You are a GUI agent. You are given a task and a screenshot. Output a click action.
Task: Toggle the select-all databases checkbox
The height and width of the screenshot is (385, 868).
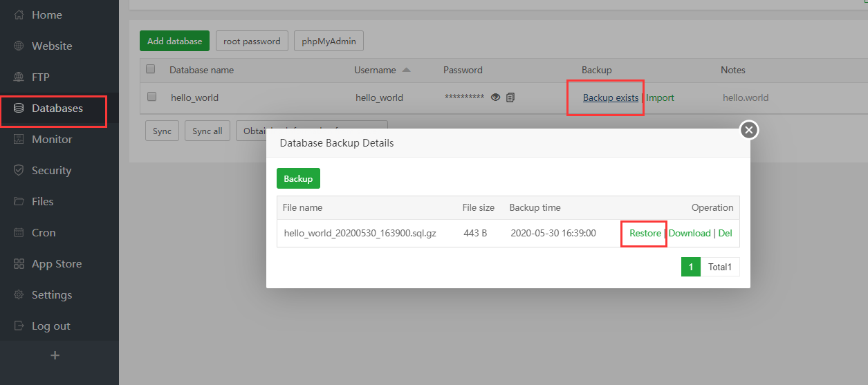tap(151, 69)
